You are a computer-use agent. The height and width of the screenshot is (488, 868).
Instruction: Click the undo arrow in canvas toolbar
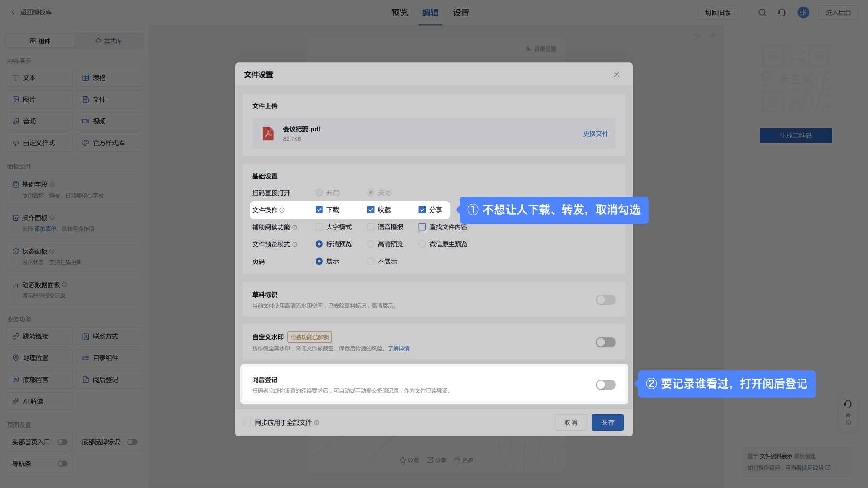click(x=697, y=36)
